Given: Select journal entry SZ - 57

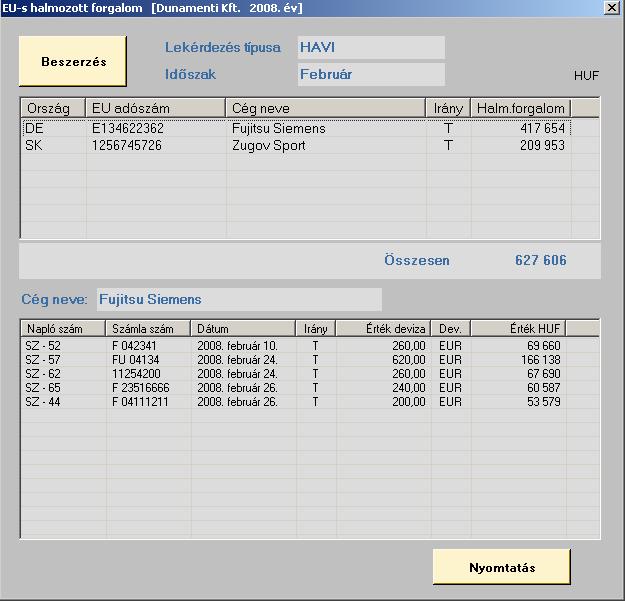Looking at the screenshot, I should (43, 359).
